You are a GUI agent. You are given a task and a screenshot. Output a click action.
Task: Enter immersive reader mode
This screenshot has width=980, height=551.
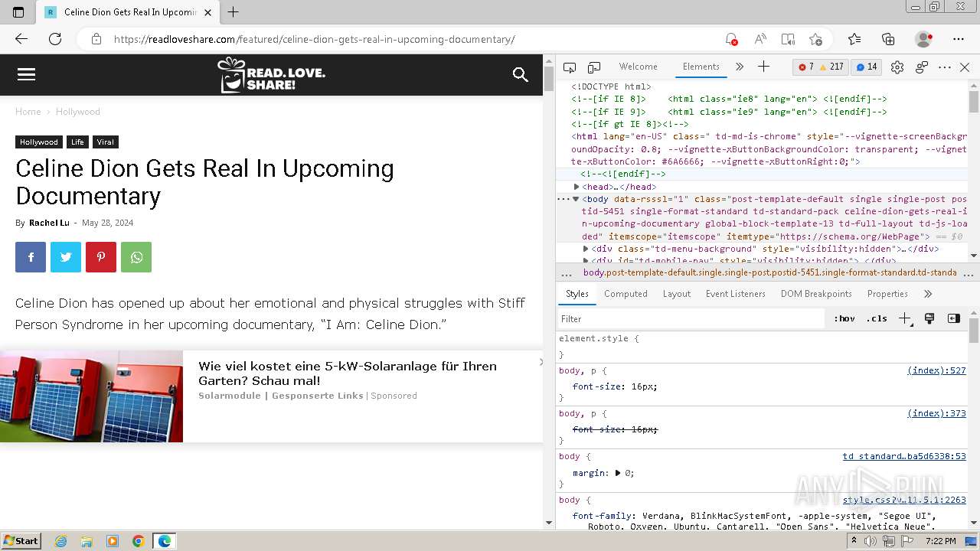point(788,39)
